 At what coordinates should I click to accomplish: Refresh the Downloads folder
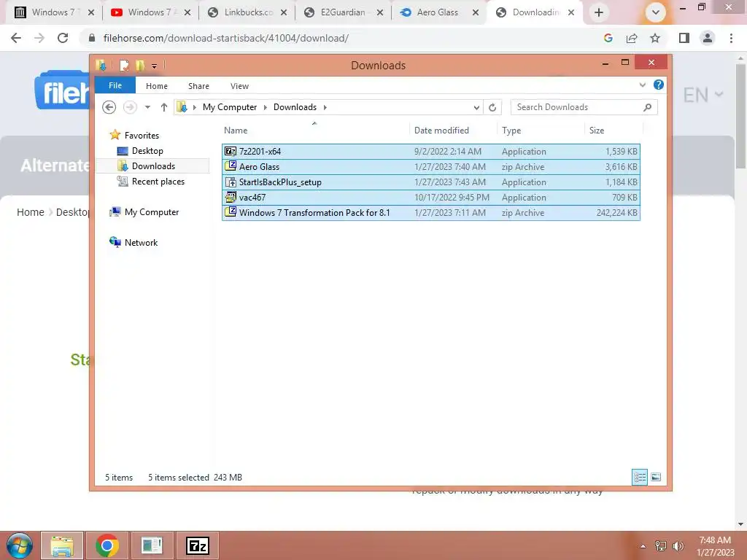(492, 108)
